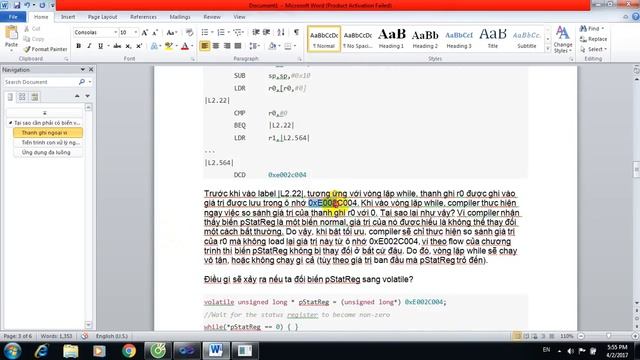Screen dimensions: 640x360
Task: Open the font size dropdown
Action: [136, 32]
